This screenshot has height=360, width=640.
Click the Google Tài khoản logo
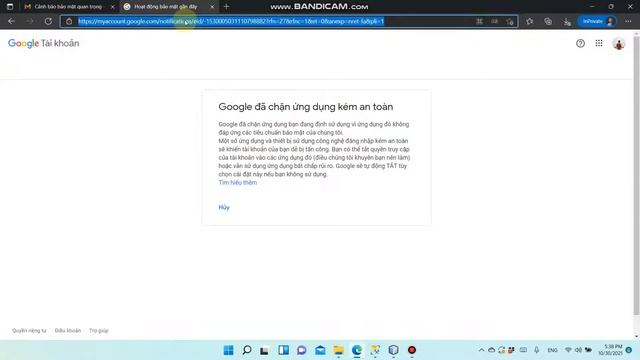click(44, 43)
